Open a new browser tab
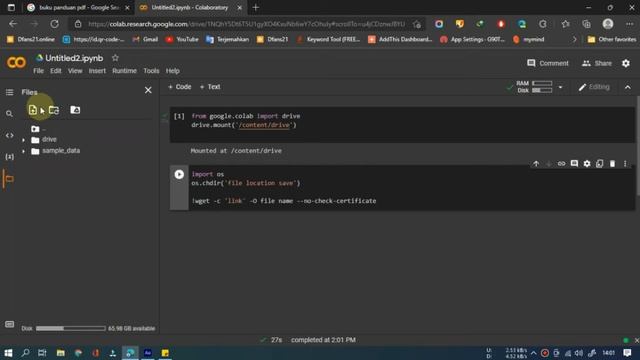The image size is (640, 360). click(256, 7)
